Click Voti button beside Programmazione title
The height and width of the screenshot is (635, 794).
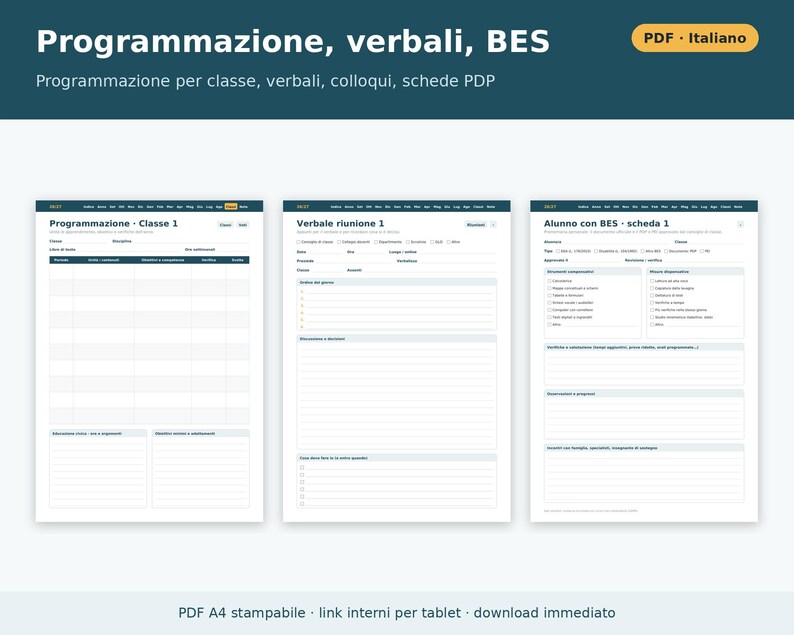pos(243,225)
